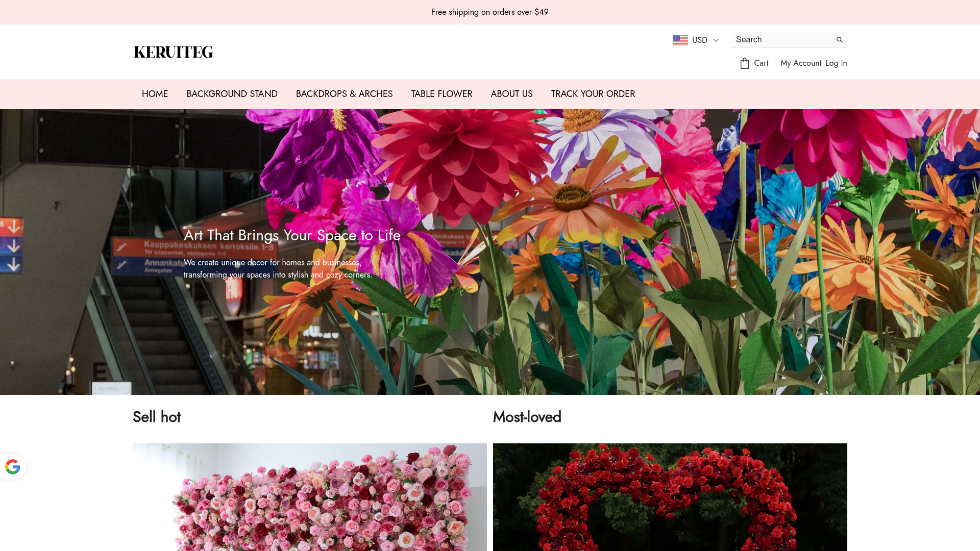Open the KERUITEG logo homepage link
The width and height of the screenshot is (980, 551).
(x=174, y=52)
